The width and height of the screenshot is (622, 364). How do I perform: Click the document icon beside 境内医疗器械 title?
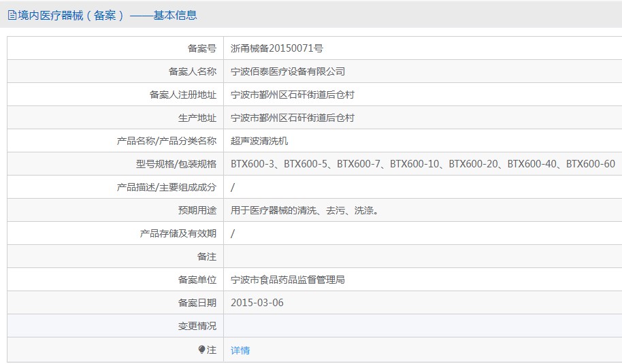12,16
